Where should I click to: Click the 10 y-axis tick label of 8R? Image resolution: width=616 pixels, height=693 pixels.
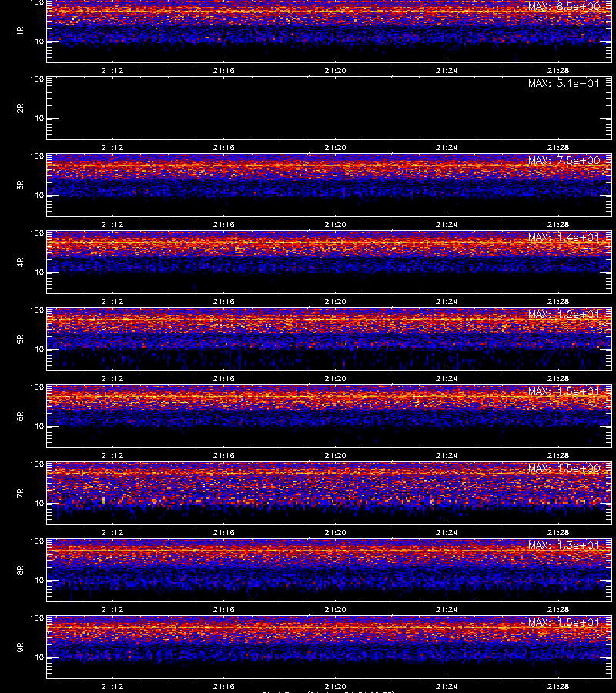[x=39, y=581]
